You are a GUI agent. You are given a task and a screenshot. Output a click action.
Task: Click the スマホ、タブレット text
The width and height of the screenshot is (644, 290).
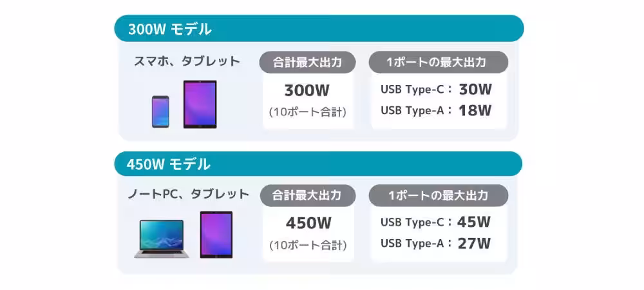coord(187,62)
